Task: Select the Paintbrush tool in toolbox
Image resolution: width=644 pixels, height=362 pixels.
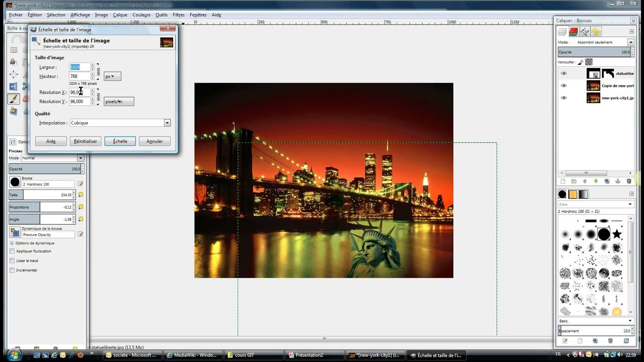Action: pyautogui.click(x=14, y=99)
